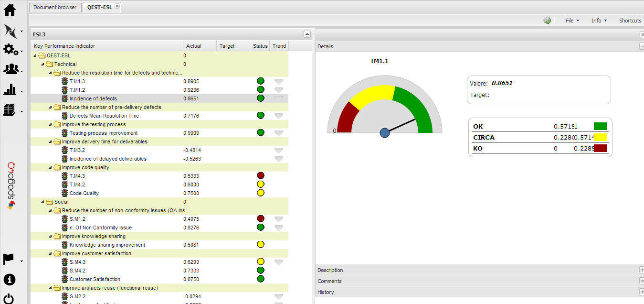
Task: Sort by Status column header
Action: (260, 46)
